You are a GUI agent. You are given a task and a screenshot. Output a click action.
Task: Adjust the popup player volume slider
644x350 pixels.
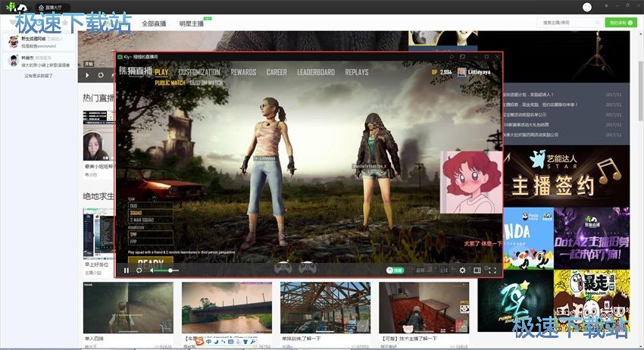[167, 270]
